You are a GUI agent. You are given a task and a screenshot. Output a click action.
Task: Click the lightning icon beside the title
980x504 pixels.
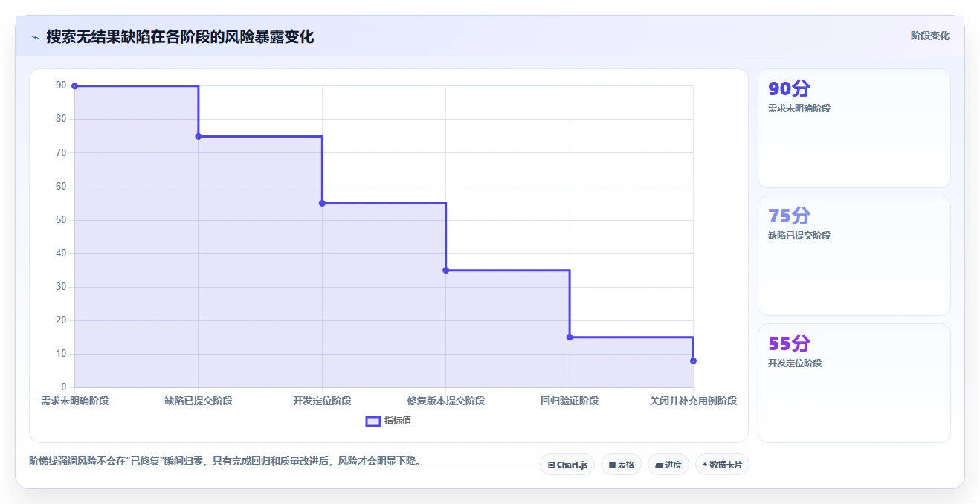point(35,37)
